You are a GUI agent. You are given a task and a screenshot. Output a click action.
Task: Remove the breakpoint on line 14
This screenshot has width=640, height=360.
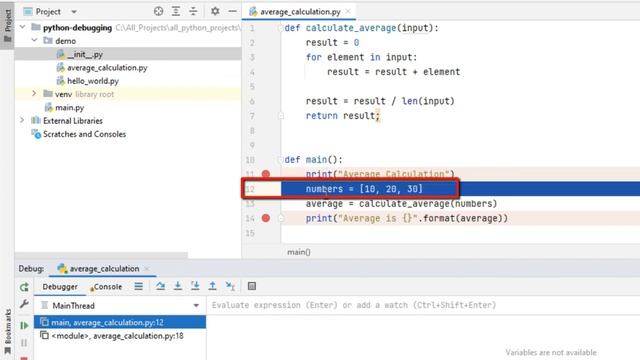point(266,218)
